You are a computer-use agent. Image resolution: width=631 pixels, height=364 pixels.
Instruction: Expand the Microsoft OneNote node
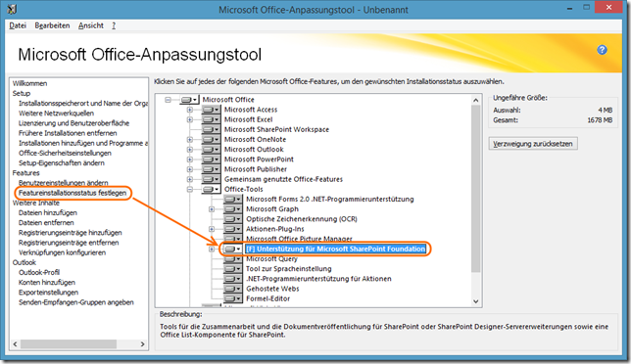click(189, 139)
